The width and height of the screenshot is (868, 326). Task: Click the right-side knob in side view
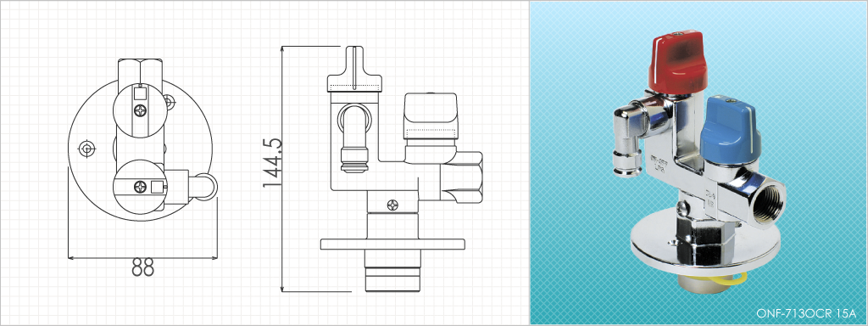pyautogui.click(x=431, y=116)
